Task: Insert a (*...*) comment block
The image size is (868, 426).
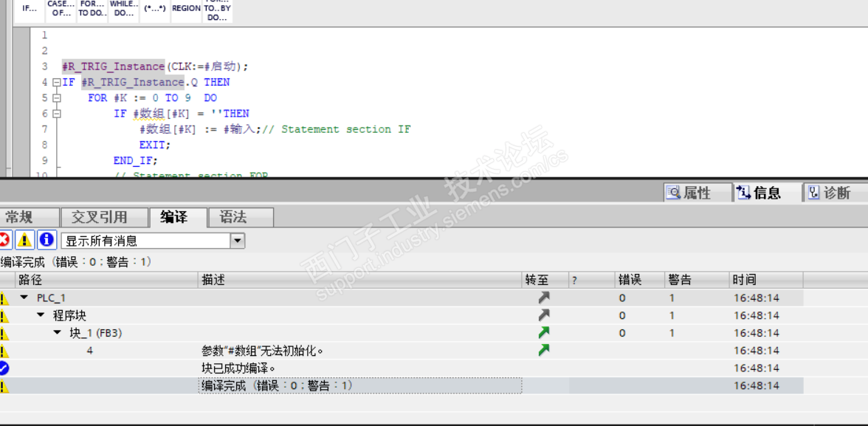Action: (x=155, y=10)
